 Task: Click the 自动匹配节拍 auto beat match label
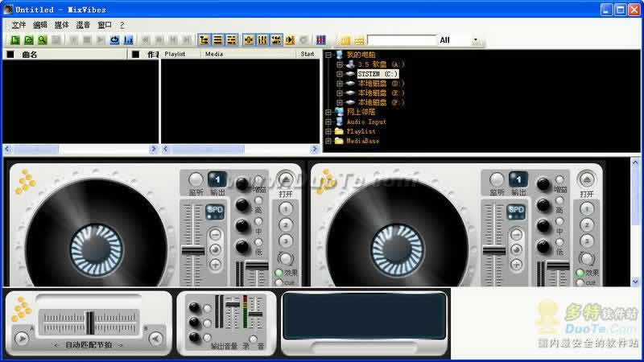coord(89,344)
